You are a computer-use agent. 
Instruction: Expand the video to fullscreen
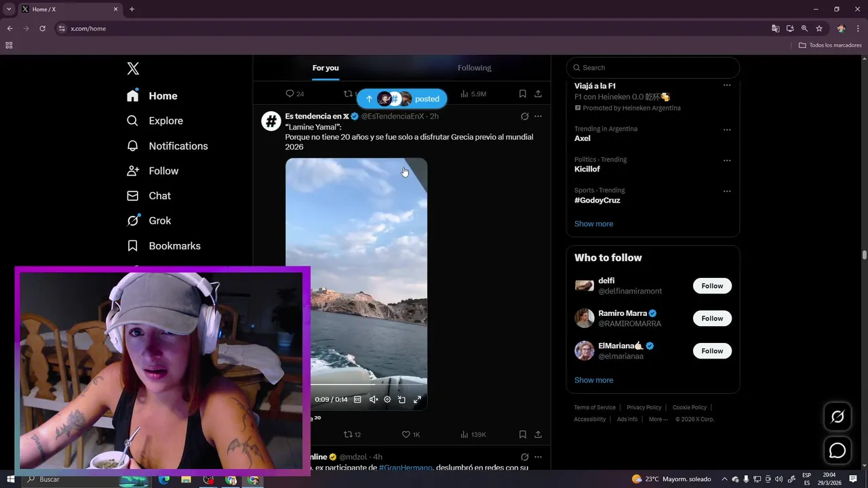pyautogui.click(x=417, y=400)
